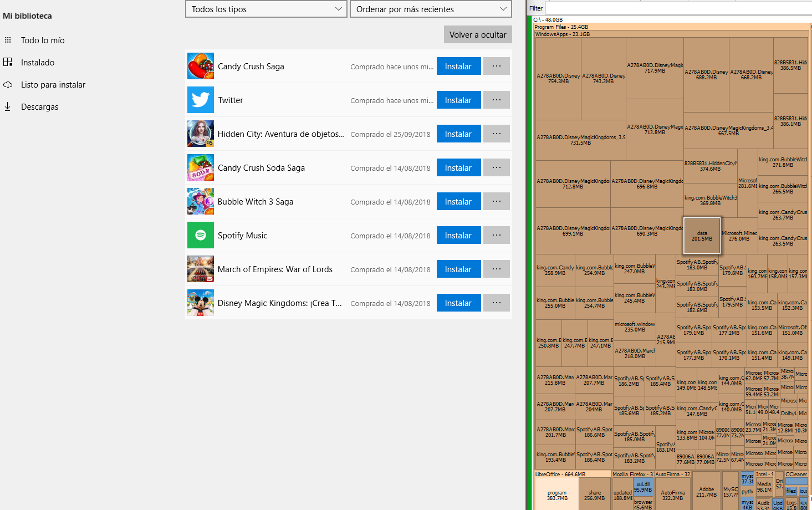Install Candy Crush Saga

pos(458,66)
